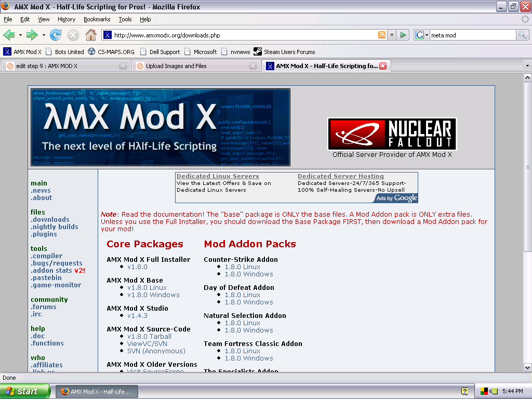Click v1.8.0 Linux under AMX Mod X Base
Image resolution: width=532 pixels, height=399 pixels.
point(147,288)
